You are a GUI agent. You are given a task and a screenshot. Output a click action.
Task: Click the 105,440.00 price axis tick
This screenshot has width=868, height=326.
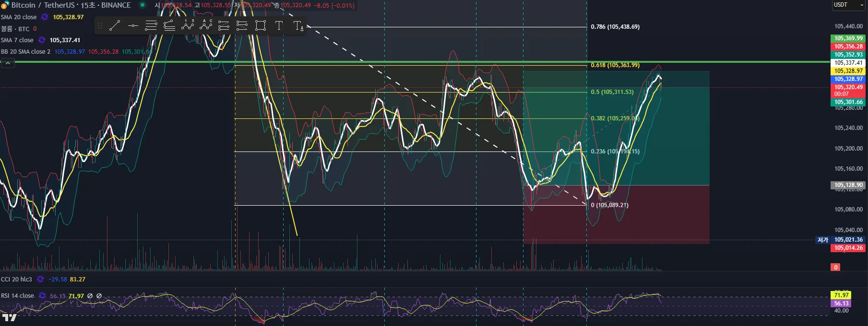click(848, 26)
